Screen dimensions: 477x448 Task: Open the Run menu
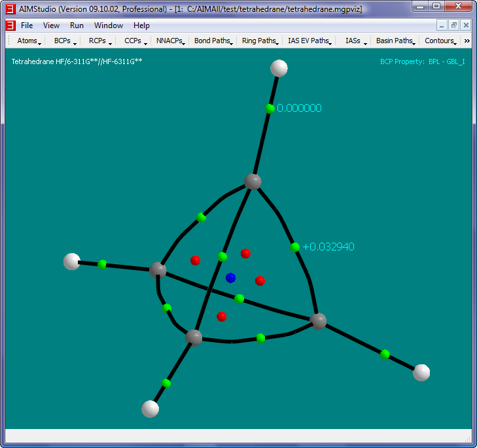coord(77,26)
